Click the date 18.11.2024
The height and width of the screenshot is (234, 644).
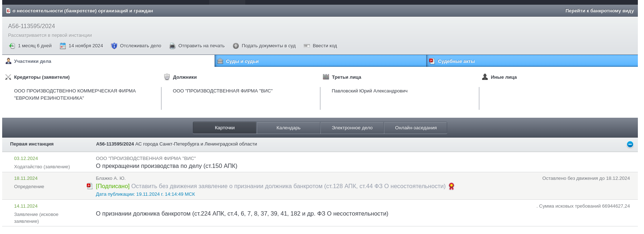coord(26,178)
